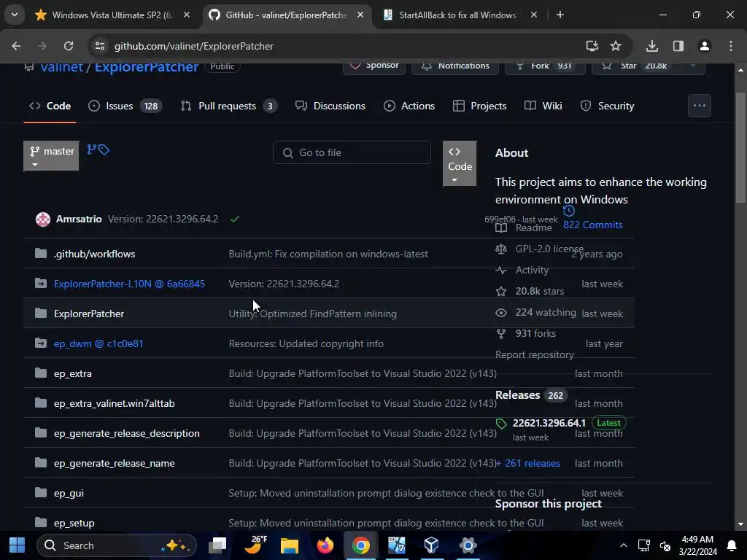Open the Security tab
Screen dimensions: 747x560
coord(608,106)
